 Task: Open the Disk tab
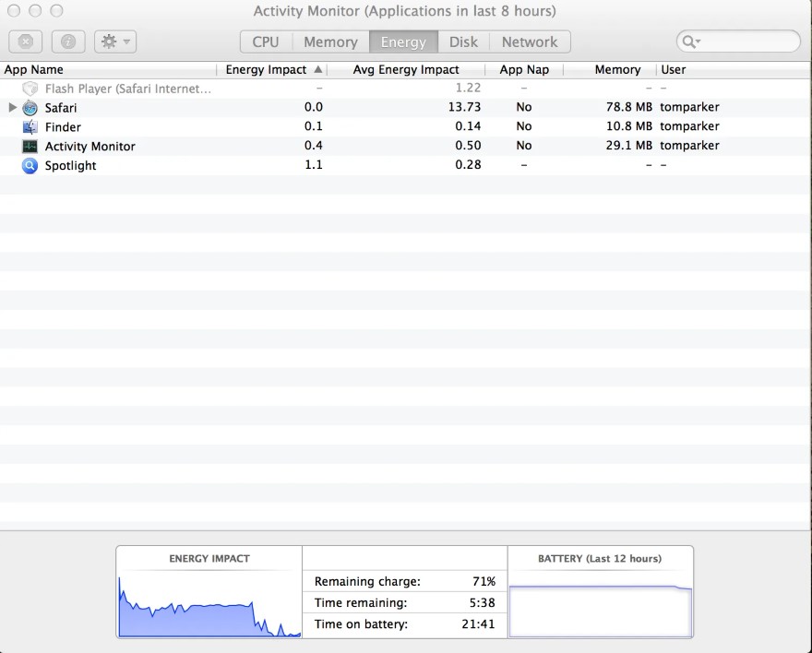tap(463, 42)
